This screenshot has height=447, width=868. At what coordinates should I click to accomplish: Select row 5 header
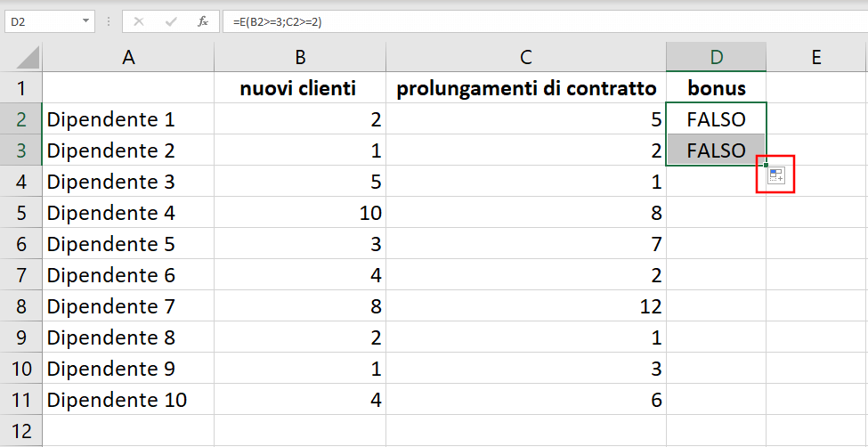(x=21, y=213)
